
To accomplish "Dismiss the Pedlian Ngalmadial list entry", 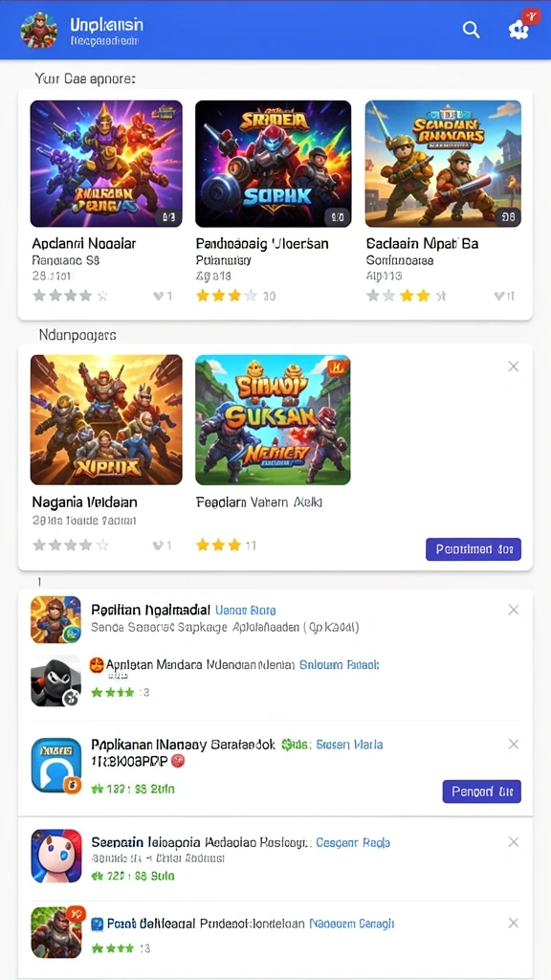I will tap(514, 610).
